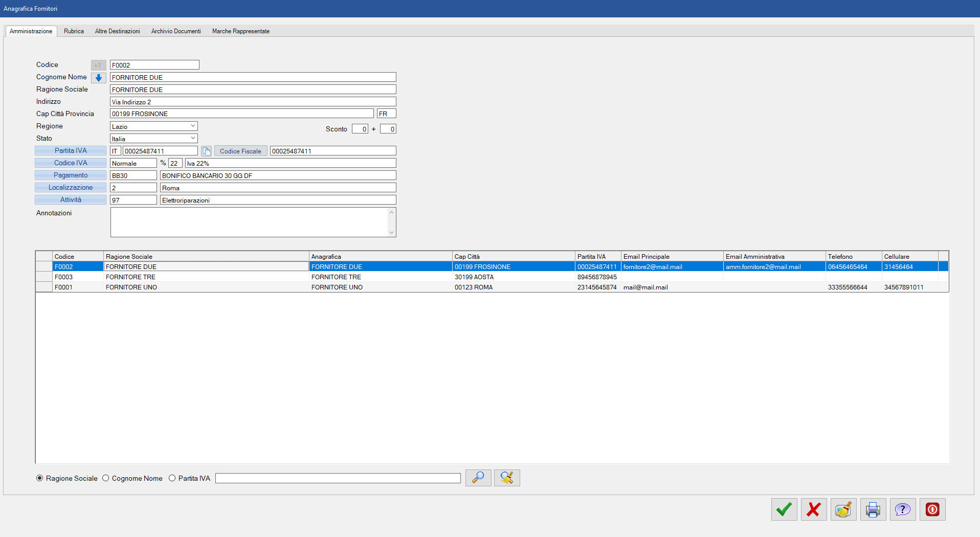Run search with the magnifying glass icon
The image size is (980, 537).
coord(478,478)
